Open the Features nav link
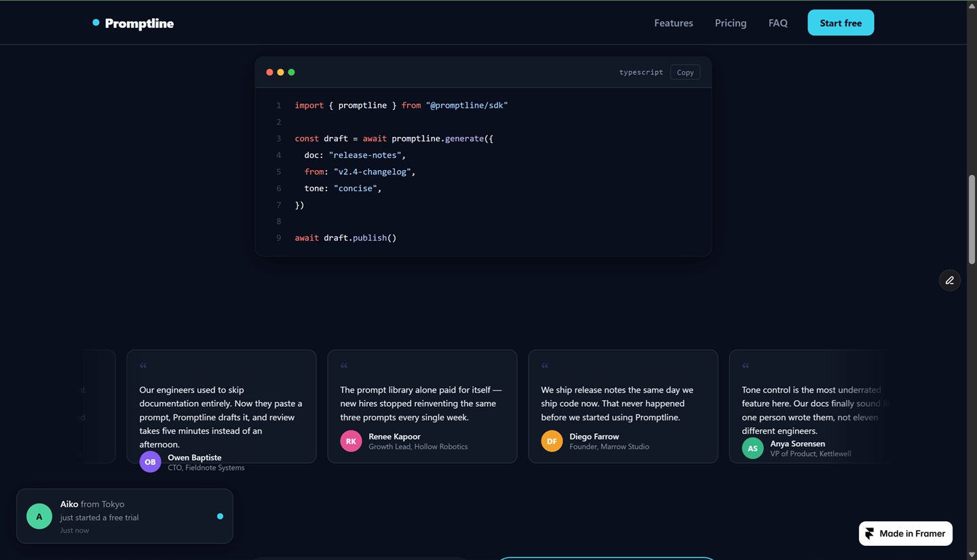The height and width of the screenshot is (560, 977). click(x=673, y=23)
